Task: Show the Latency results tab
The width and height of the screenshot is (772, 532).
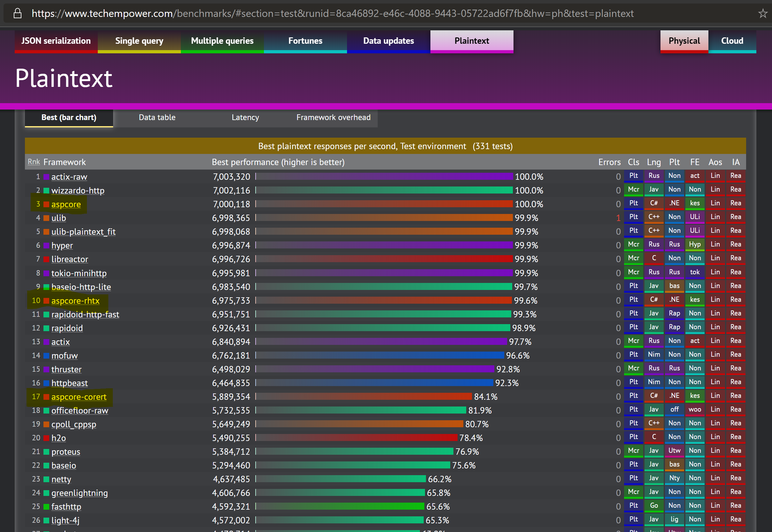Action: pos(245,118)
